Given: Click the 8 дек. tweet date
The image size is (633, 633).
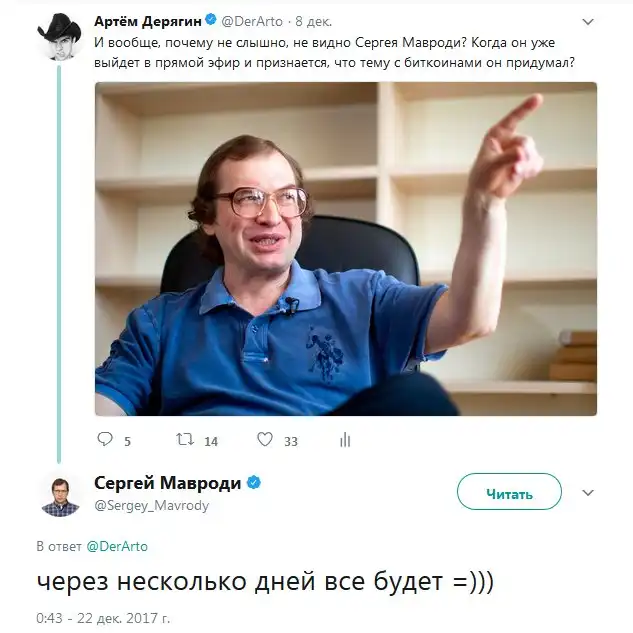Looking at the screenshot, I should 313,21.
